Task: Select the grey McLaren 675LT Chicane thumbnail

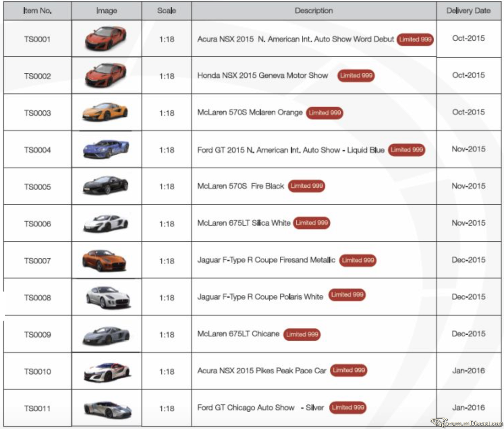Action: (106, 335)
